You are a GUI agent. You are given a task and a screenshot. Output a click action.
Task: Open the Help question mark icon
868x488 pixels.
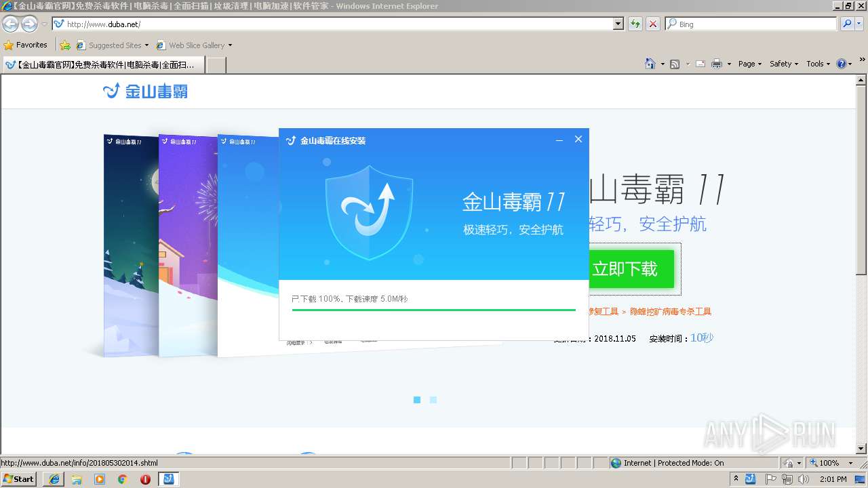(842, 64)
